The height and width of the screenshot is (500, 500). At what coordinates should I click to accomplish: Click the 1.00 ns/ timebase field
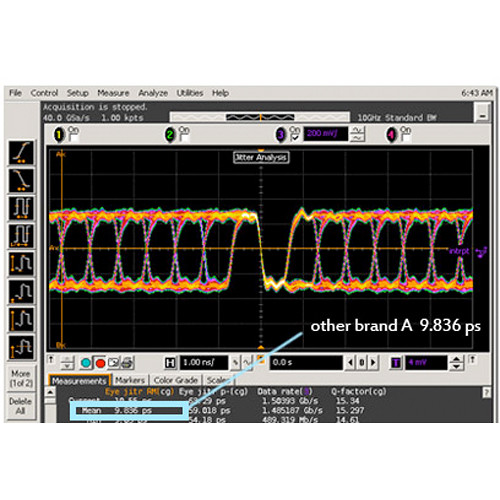point(204,363)
